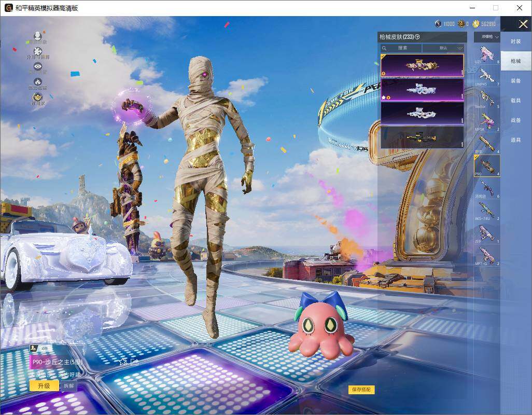
Task: Click the 搜索 search field
Action: (401, 48)
